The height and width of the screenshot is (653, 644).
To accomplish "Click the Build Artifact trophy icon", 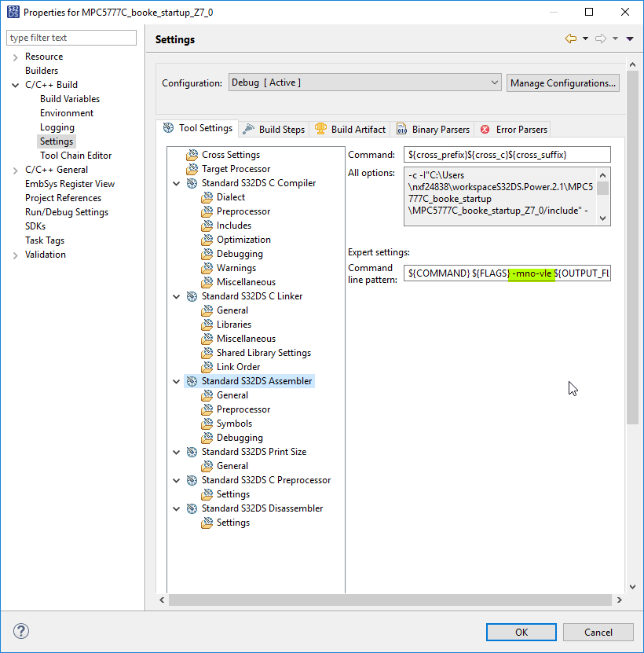I will [320, 129].
